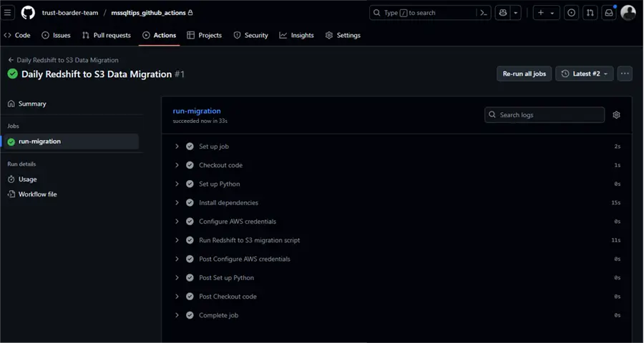Viewport: 644px width, 343px height.
Task: Click the run-migration job heading link
Action: pyautogui.click(x=197, y=111)
